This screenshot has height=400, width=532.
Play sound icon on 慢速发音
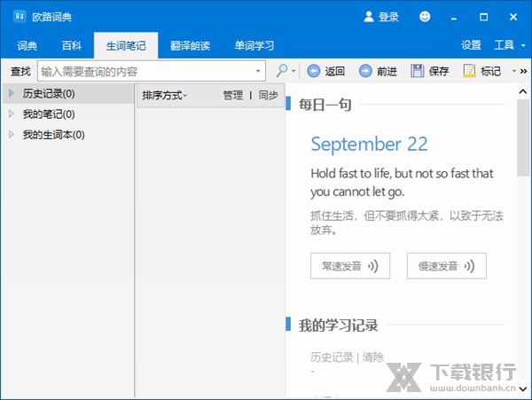click(x=469, y=266)
